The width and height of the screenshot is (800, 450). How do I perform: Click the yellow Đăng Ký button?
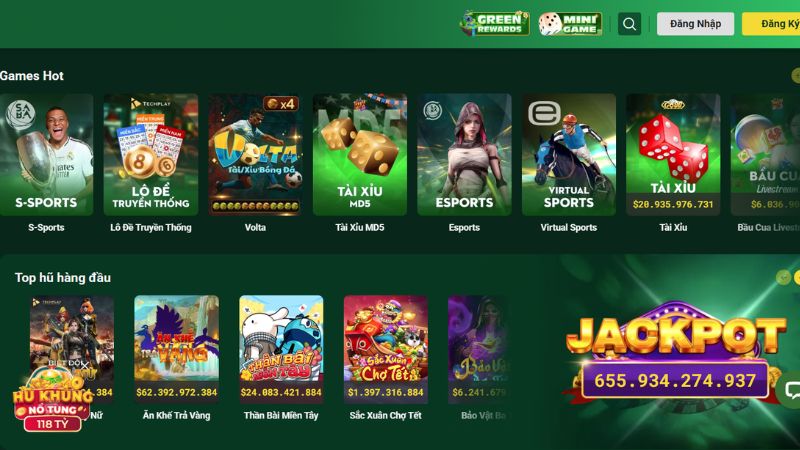(771, 24)
